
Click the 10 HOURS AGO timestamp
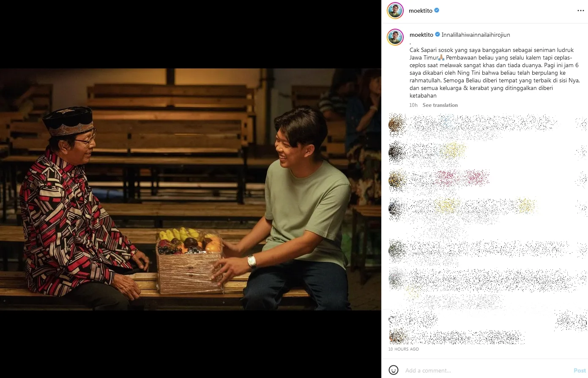pos(404,349)
